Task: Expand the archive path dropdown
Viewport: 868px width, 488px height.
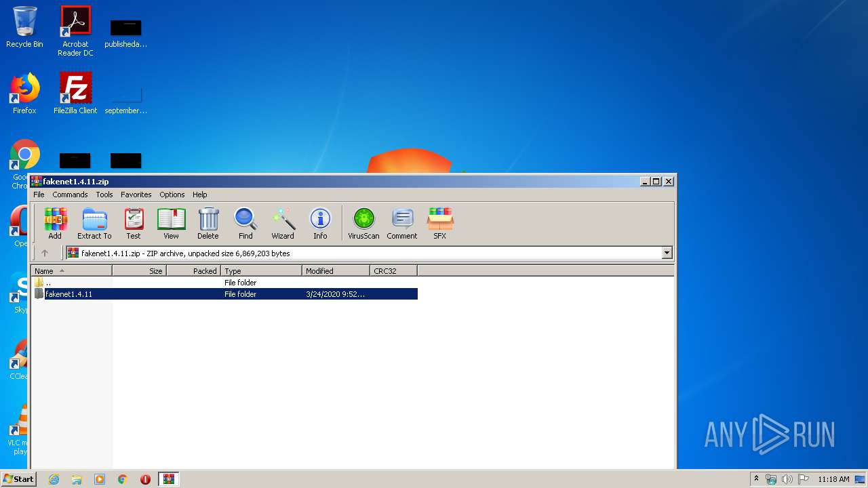Action: 667,253
